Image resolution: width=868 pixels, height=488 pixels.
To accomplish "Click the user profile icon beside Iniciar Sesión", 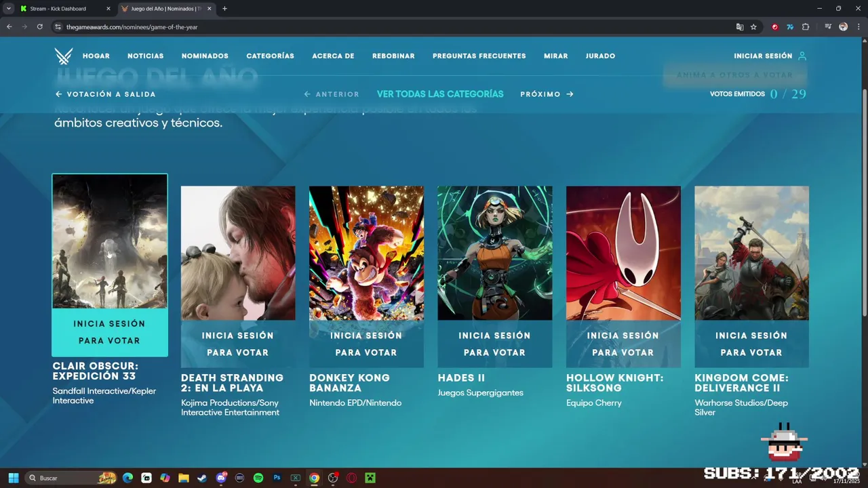I will point(802,56).
